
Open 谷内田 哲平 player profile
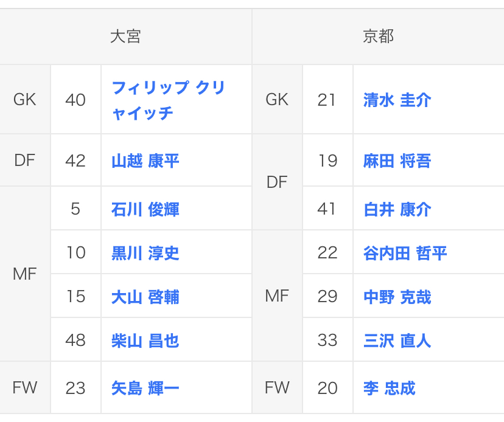click(x=405, y=253)
